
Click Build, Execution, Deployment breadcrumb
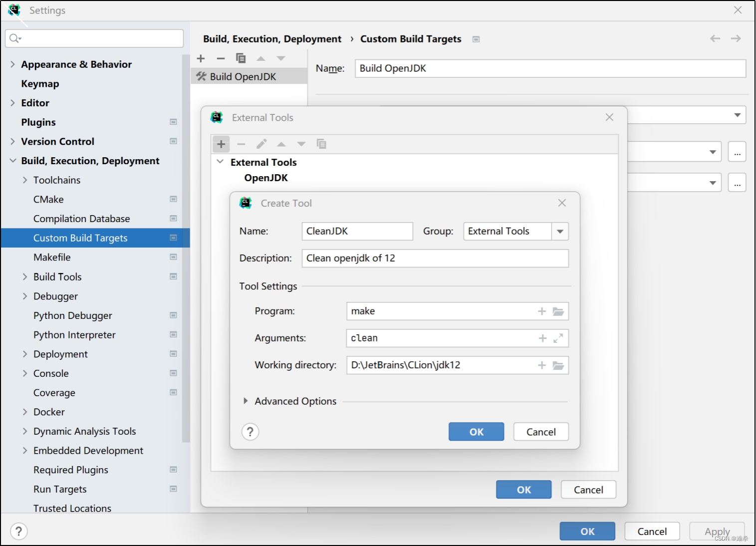[x=272, y=39]
